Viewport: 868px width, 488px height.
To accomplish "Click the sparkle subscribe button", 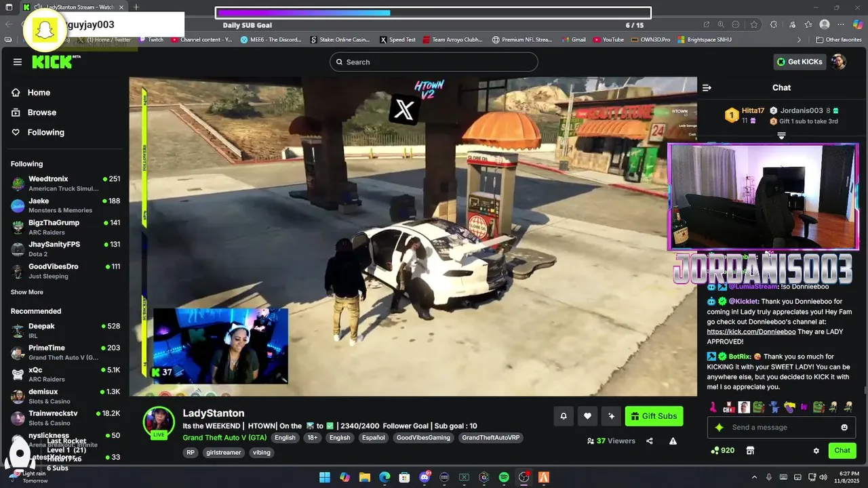I will point(612,416).
